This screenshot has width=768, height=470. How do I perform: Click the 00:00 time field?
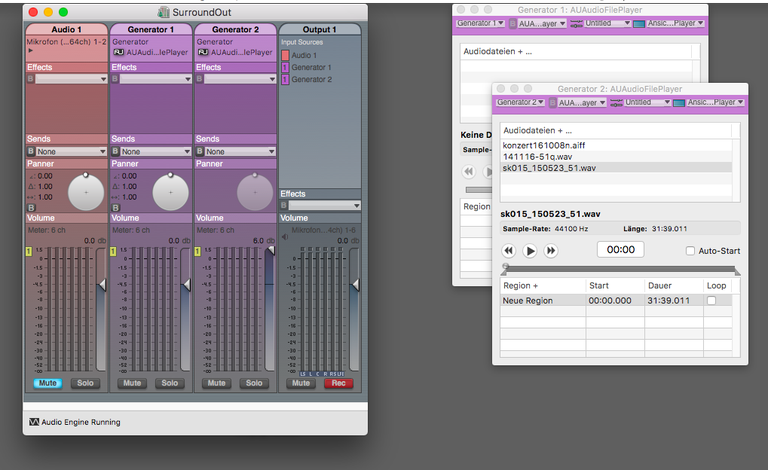point(621,250)
